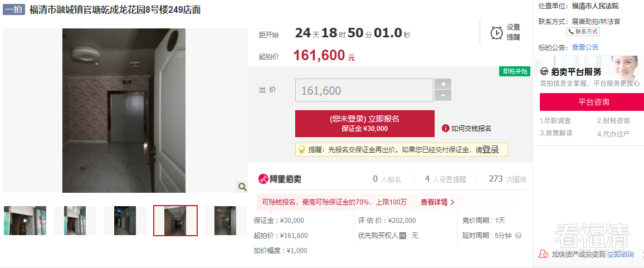Click the 立即咨询 link
Screen dimensions: 644x268
tap(621, 254)
